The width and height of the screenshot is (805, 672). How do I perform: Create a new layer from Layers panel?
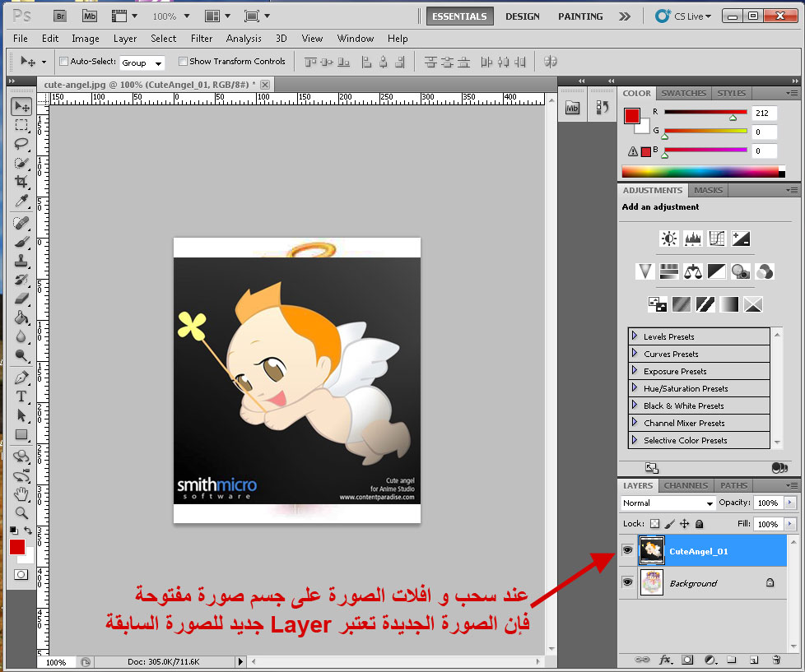tap(754, 660)
